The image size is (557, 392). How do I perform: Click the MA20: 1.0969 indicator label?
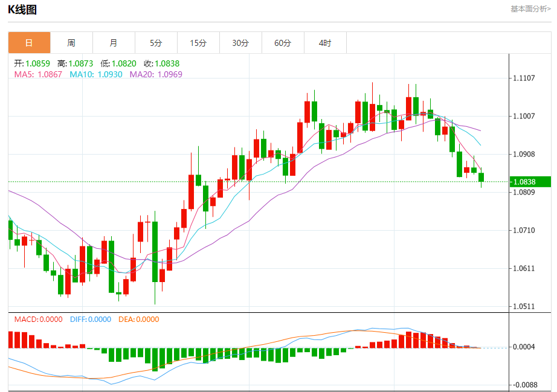pos(156,74)
